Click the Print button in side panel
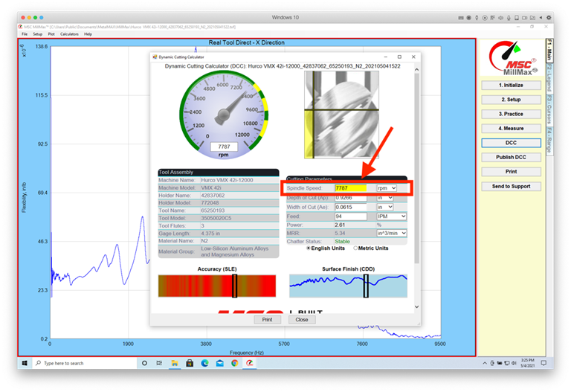Viewport: 571px width, 392px height. [511, 172]
